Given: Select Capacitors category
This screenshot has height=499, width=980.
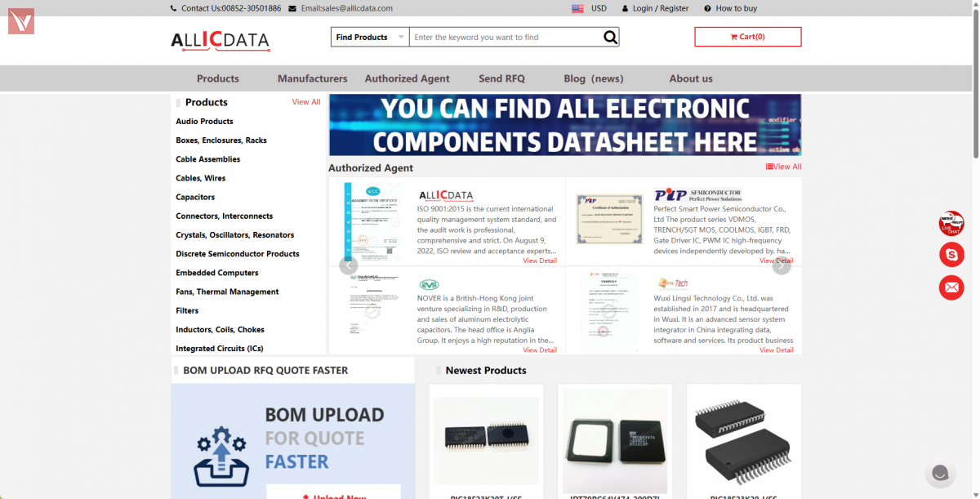Looking at the screenshot, I should coord(195,197).
